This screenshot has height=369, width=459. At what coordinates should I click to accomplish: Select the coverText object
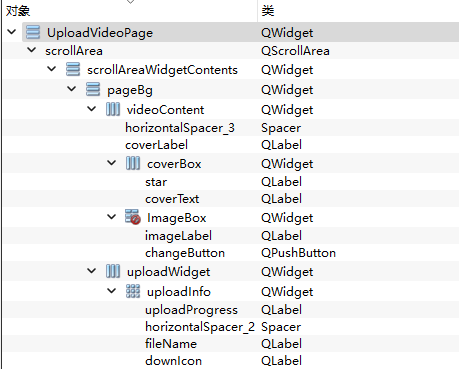[x=172, y=199]
